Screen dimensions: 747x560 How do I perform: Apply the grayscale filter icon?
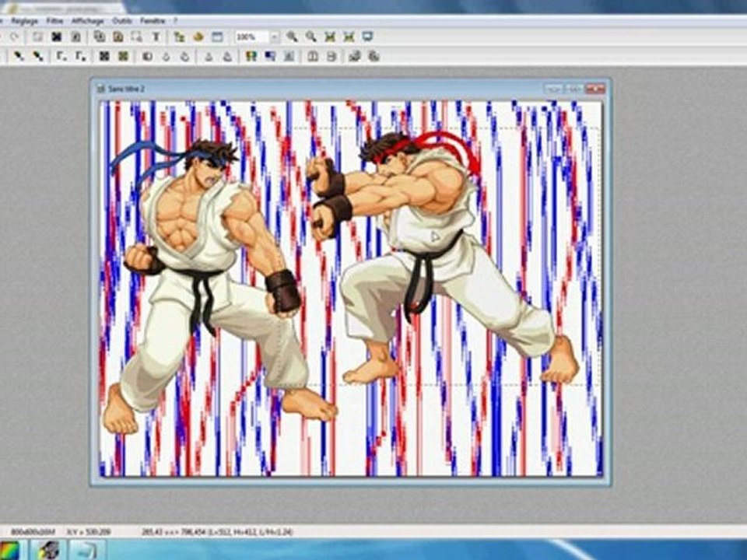103,56
